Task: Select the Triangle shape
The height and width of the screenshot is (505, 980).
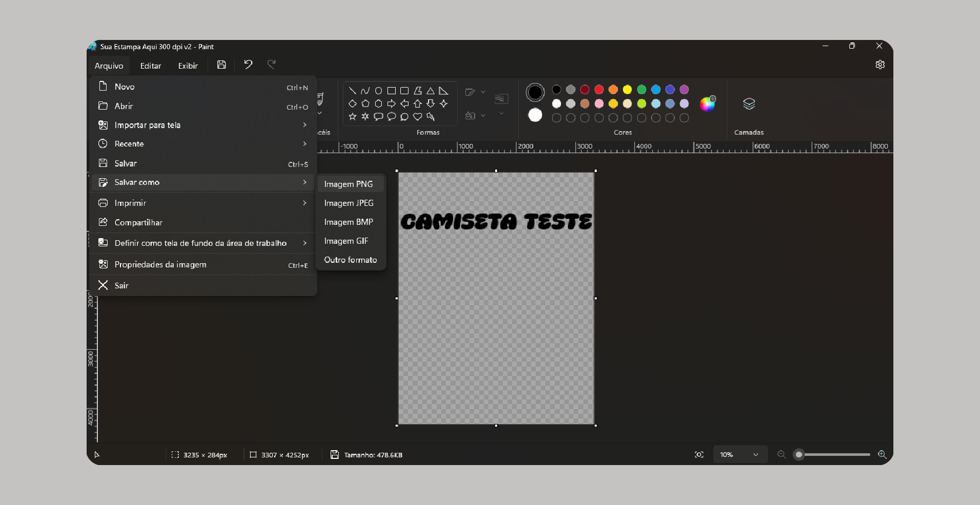Action: pyautogui.click(x=431, y=91)
